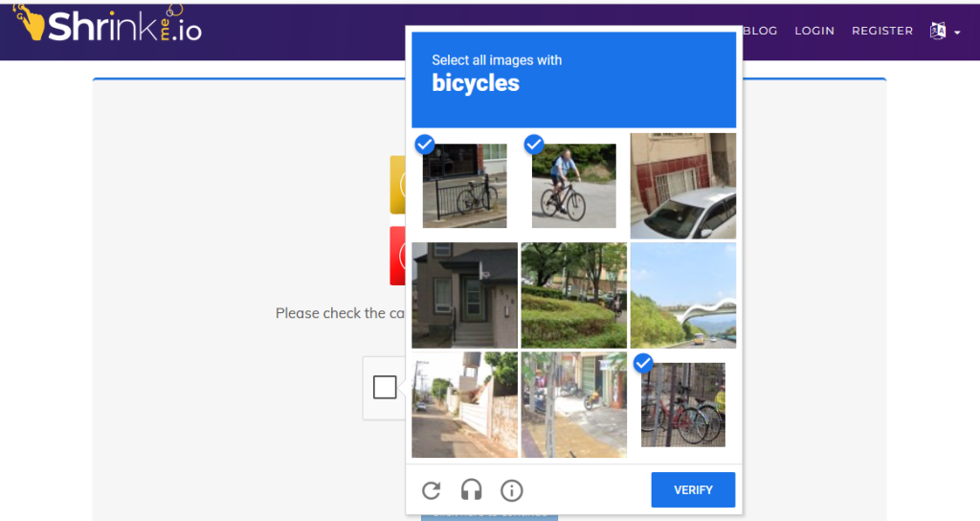980x521 pixels.
Task: Deselect the man riding bicycle image
Action: [x=574, y=186]
